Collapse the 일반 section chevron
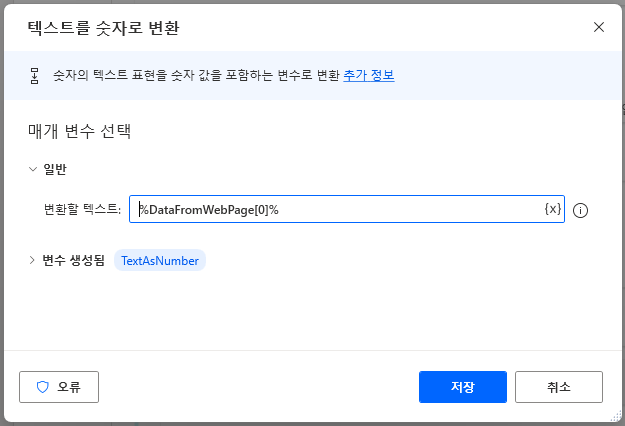Image resolution: width=625 pixels, height=426 pixels. click(x=32, y=169)
